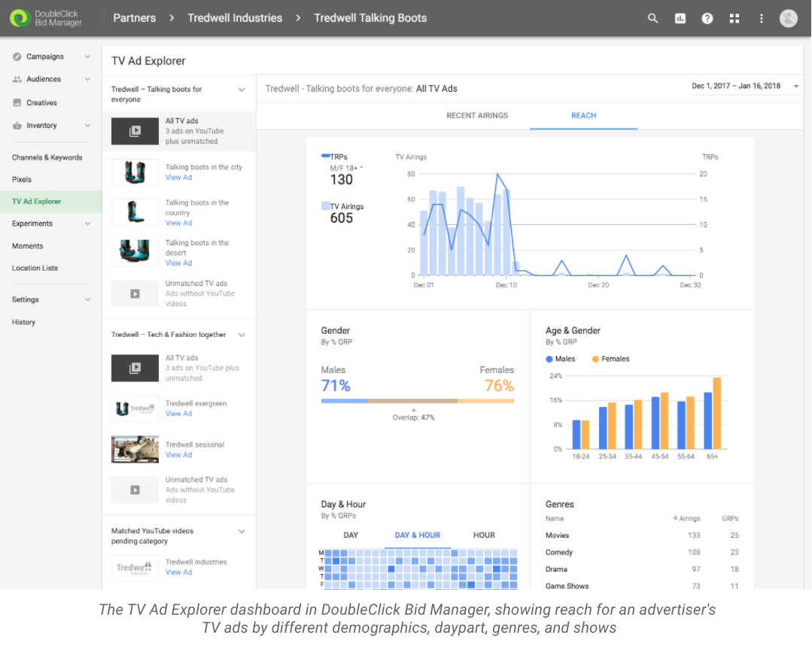This screenshot has width=812, height=650.
Task: Sort Genres table by Name column
Action: pyautogui.click(x=554, y=518)
